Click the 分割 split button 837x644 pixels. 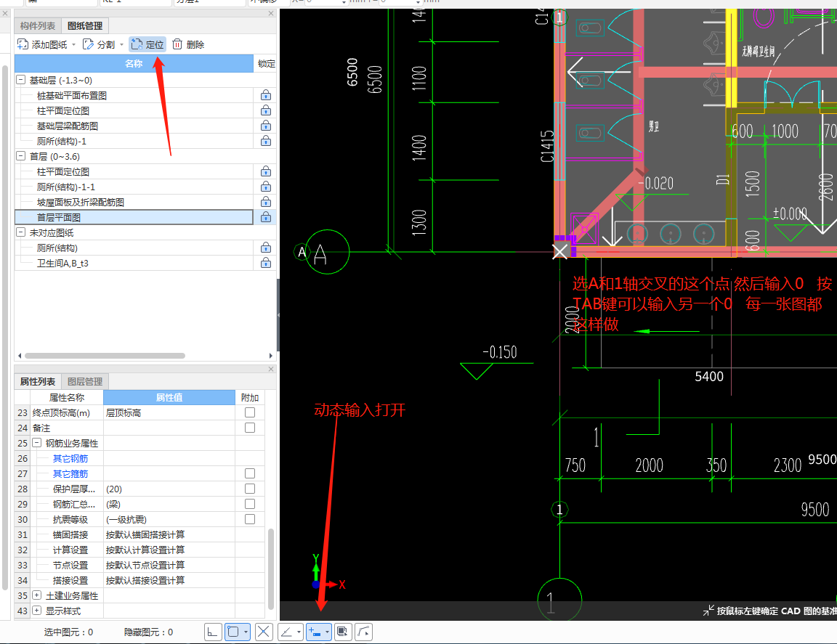pyautogui.click(x=99, y=44)
